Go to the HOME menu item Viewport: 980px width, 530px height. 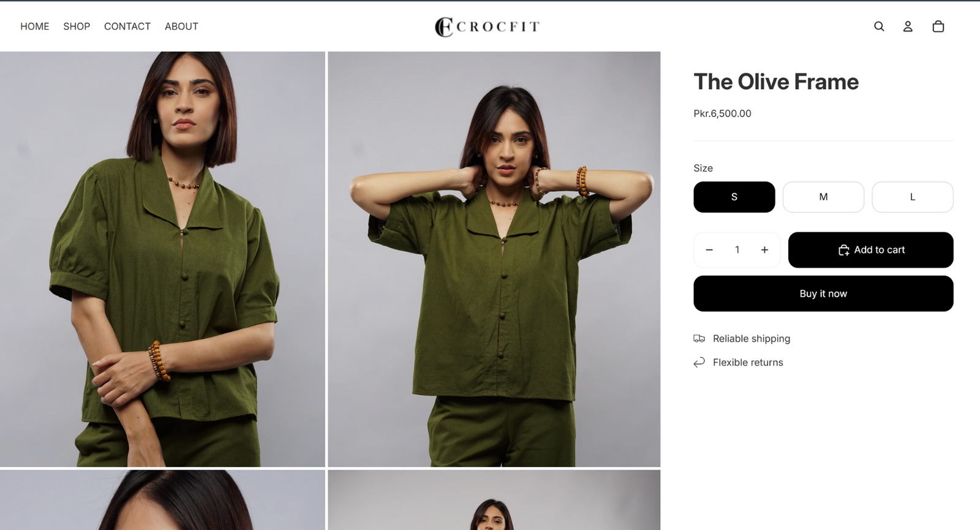pos(35,26)
